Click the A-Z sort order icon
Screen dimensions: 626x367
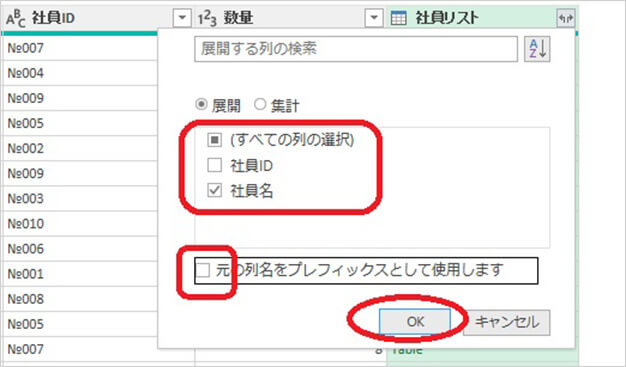click(537, 49)
